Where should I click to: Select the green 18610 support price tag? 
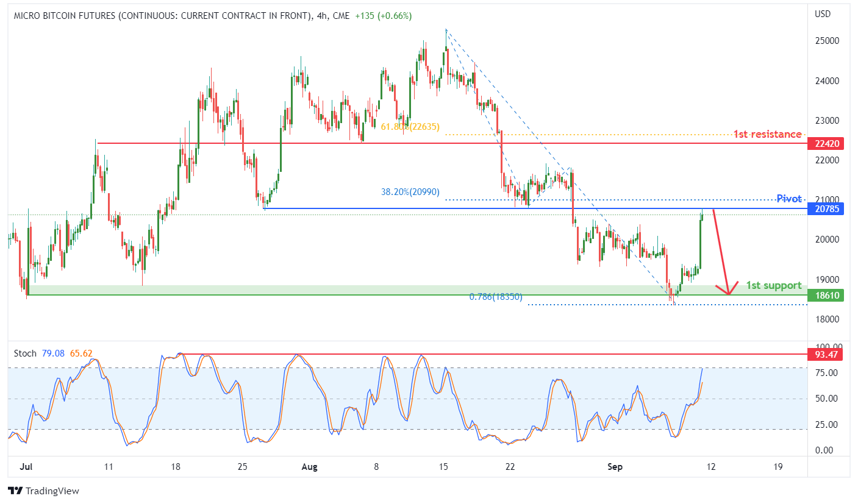[x=825, y=295]
